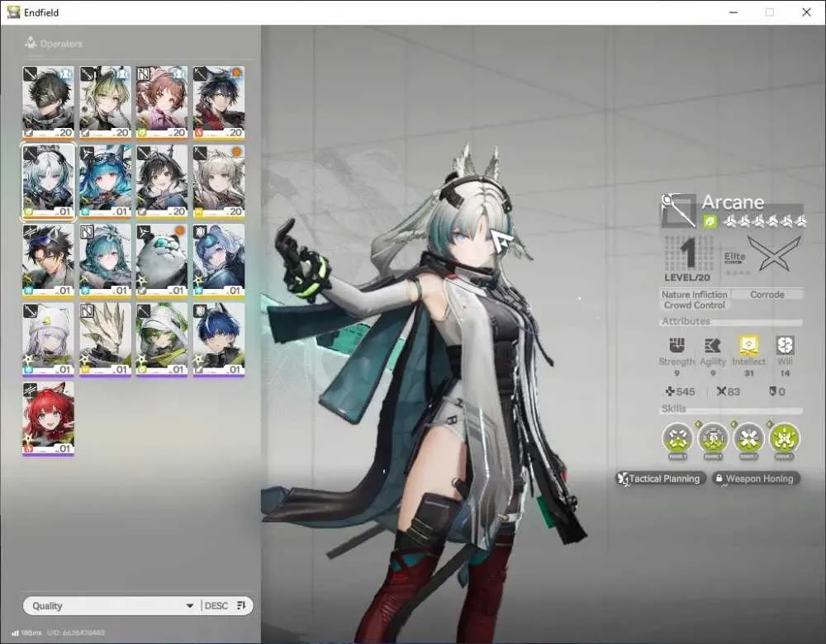Select the third skill icon under Skills
This screenshot has width=826, height=644.
748,438
